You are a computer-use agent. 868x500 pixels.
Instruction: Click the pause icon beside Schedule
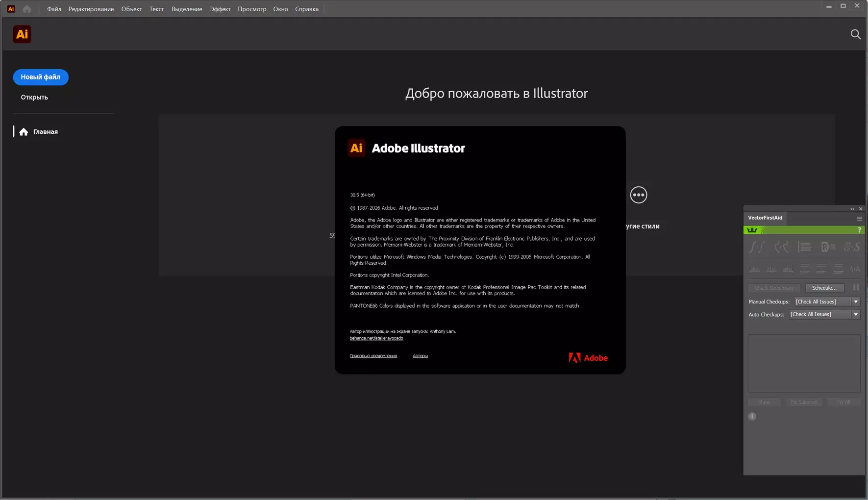click(x=856, y=288)
